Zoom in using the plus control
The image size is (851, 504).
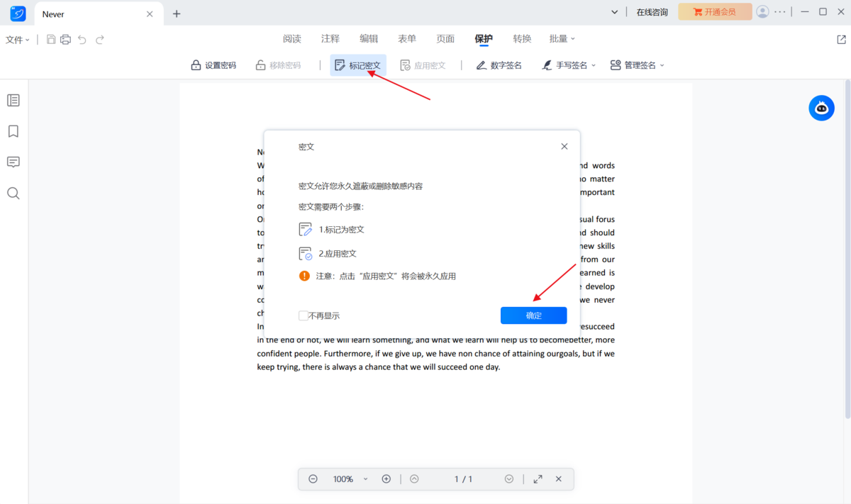click(386, 478)
